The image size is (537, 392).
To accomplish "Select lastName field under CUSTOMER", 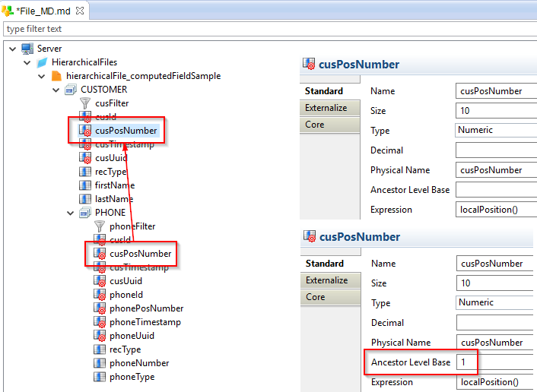I will 113,199.
